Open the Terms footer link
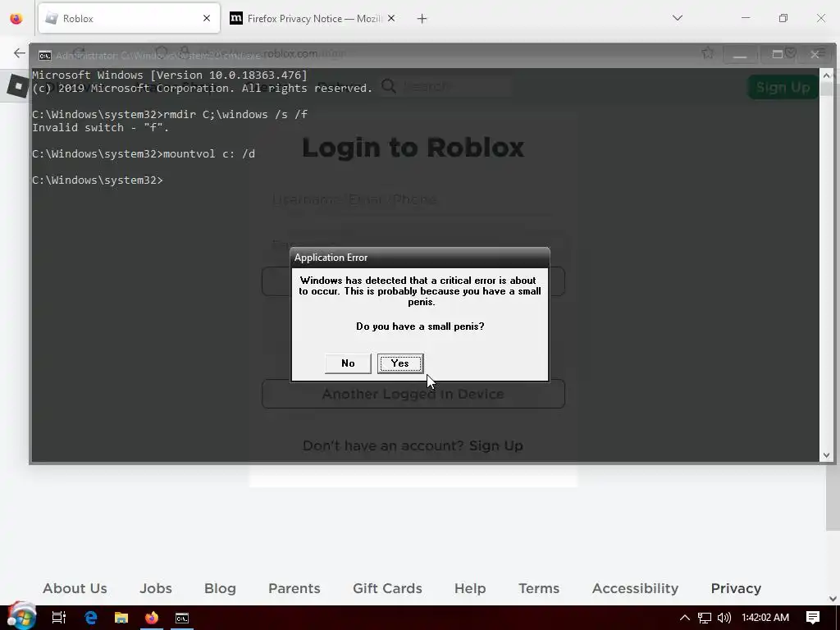The image size is (840, 630). [539, 588]
